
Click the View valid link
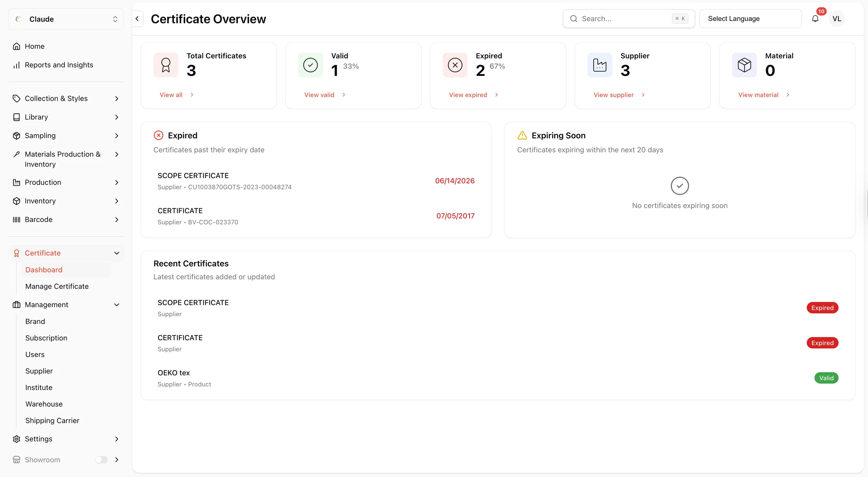click(x=325, y=95)
